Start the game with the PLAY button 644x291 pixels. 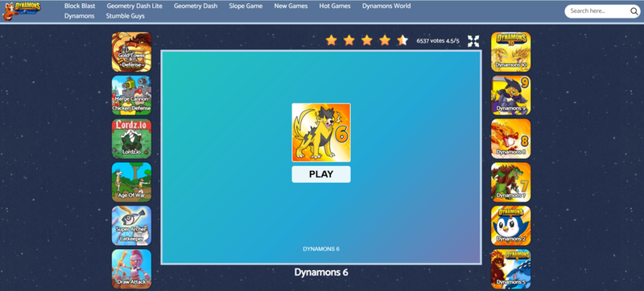click(321, 174)
